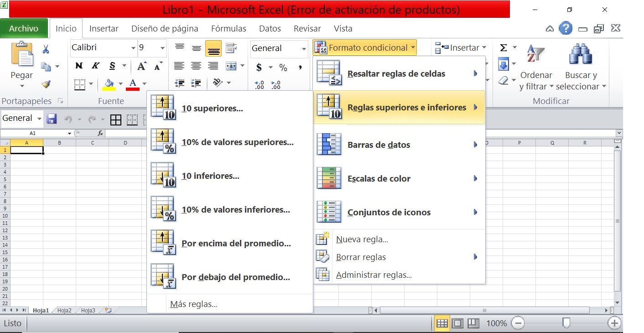Align cell text to the right
Viewport: 644px width, 333px height.
click(x=213, y=66)
